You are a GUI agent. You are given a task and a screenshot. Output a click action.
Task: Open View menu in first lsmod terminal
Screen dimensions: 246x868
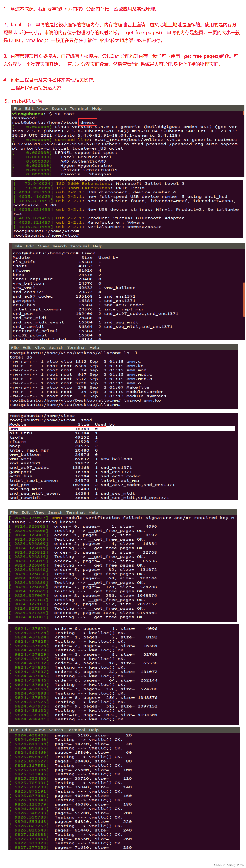[43, 246]
